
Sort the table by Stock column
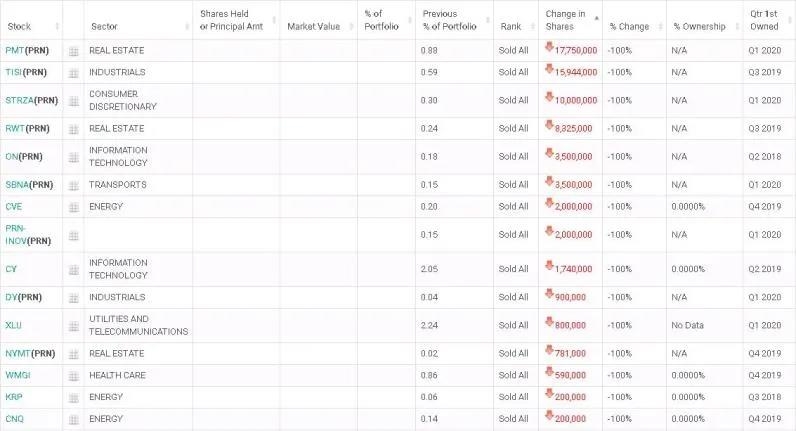[20, 25]
